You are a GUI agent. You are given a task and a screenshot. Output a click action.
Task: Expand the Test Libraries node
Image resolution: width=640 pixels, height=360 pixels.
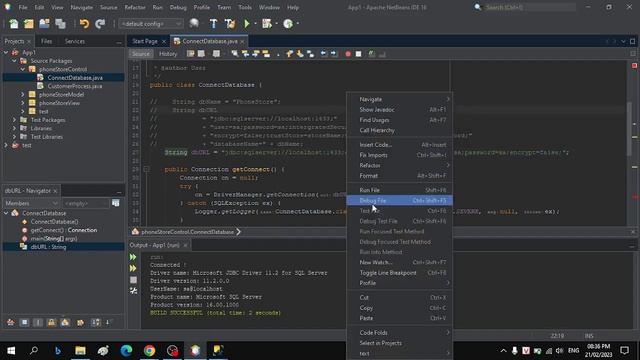coord(14,137)
